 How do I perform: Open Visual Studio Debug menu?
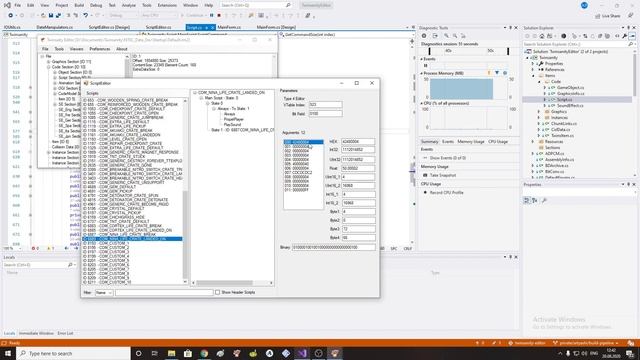click(x=96, y=5)
